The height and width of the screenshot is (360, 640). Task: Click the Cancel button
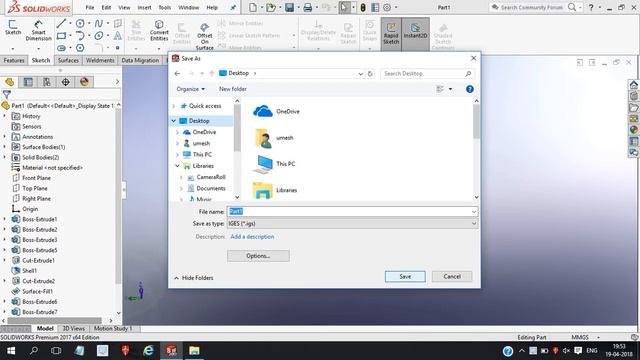452,277
